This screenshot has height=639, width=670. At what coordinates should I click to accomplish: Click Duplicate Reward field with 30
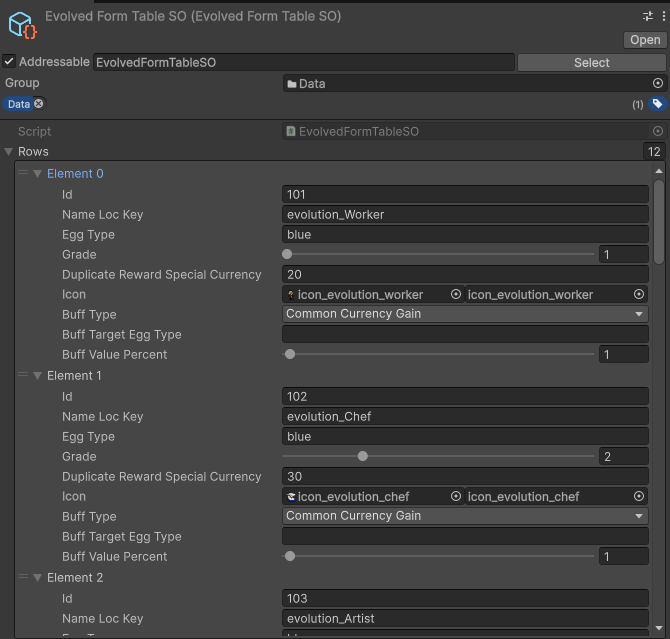pyautogui.click(x=465, y=476)
